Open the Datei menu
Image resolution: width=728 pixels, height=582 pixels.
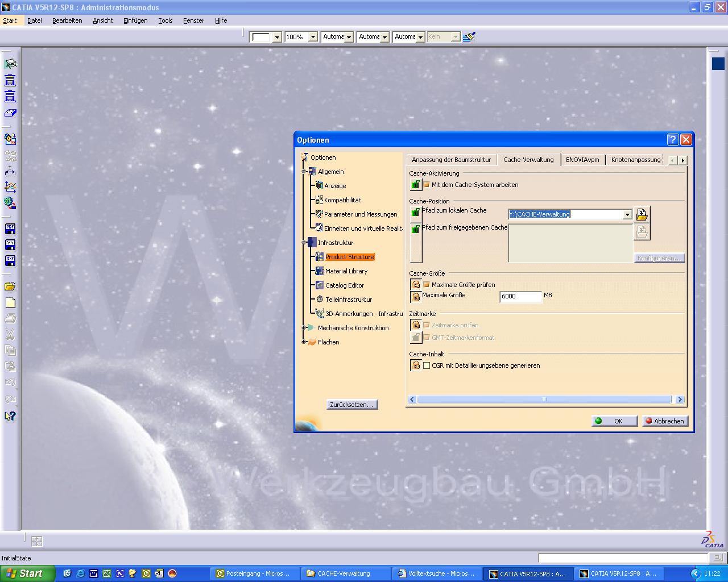click(35, 20)
